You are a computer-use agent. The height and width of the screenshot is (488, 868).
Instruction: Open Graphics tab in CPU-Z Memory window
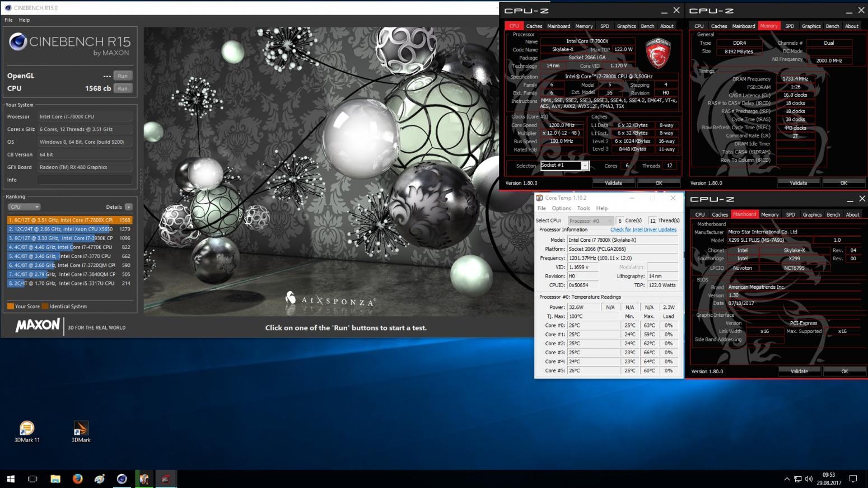point(811,26)
